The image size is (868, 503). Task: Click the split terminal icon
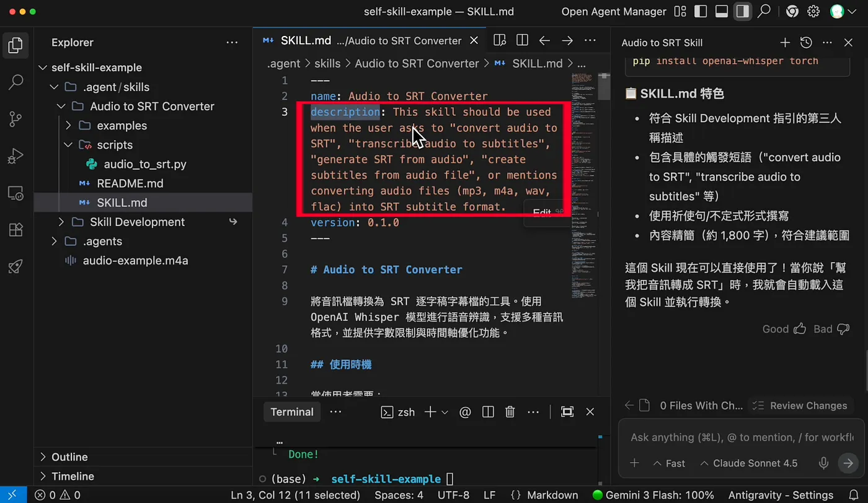[488, 412]
